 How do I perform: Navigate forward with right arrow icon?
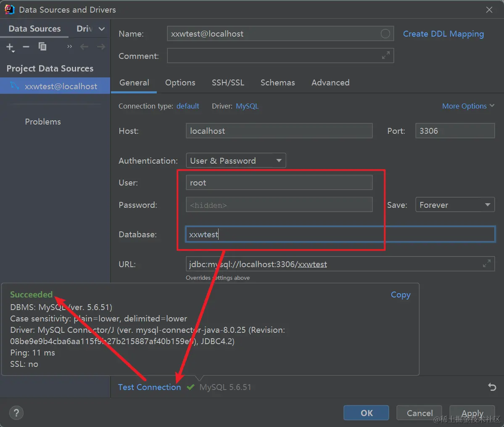[101, 47]
